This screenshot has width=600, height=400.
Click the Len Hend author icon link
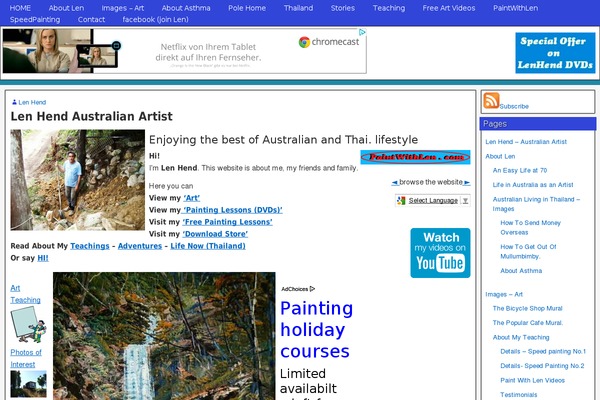[x=14, y=103]
